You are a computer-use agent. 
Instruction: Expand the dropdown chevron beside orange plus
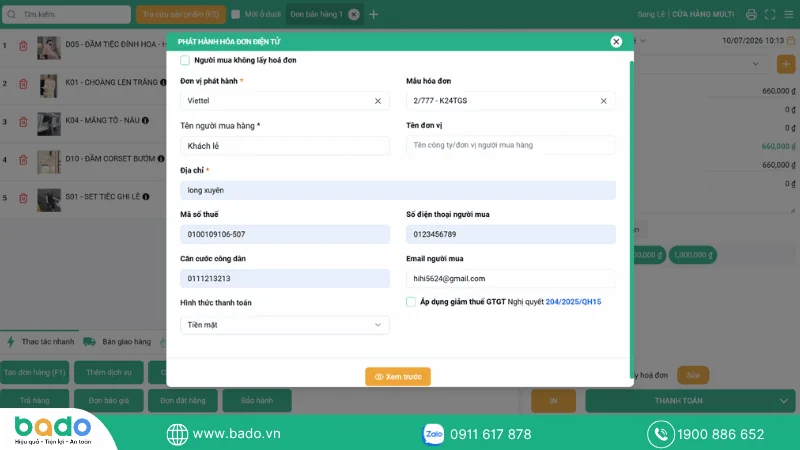point(756,64)
